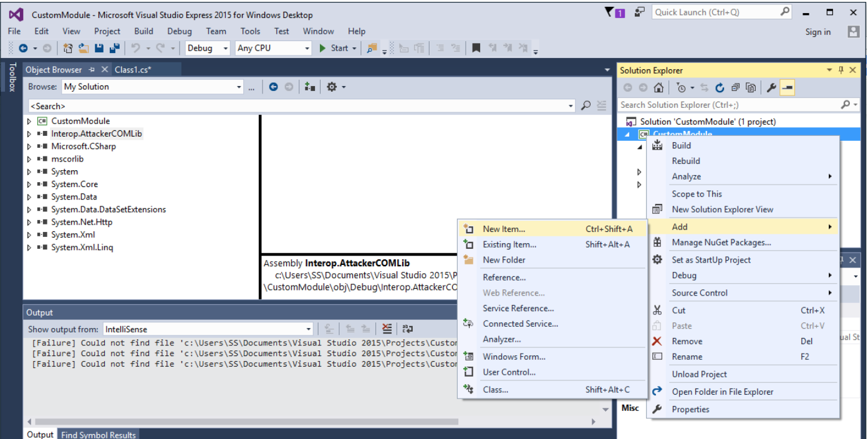Click the Show All Files icon
The image size is (868, 439).
(x=751, y=88)
